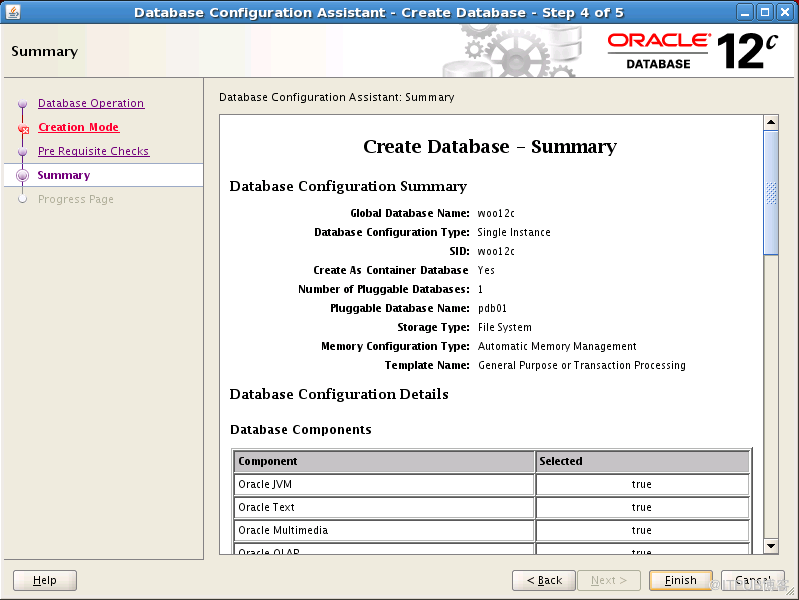Click the Oracle Database 12c logo
The height and width of the screenshot is (600, 799).
692,51
